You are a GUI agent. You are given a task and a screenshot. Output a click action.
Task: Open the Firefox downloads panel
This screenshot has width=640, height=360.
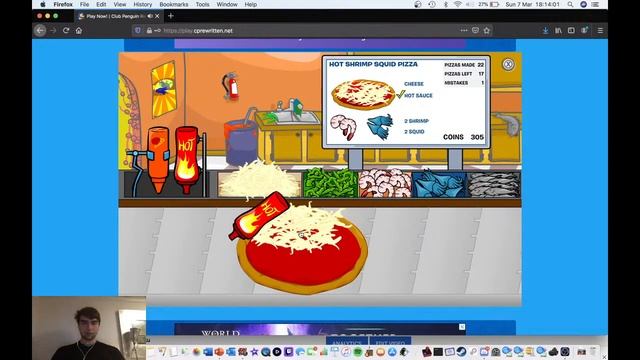(x=545, y=31)
